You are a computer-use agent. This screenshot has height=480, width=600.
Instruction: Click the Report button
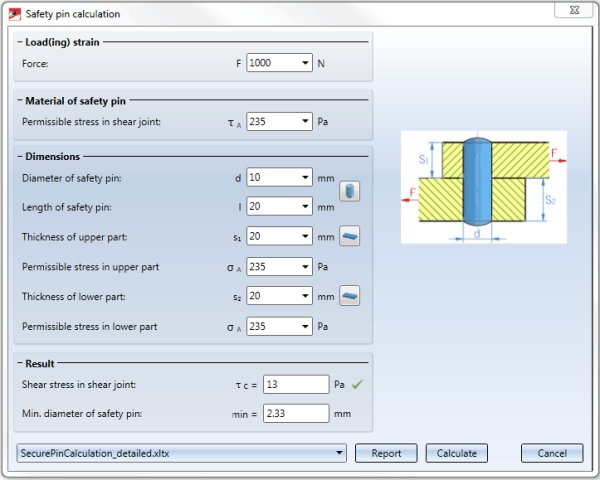pos(386,453)
